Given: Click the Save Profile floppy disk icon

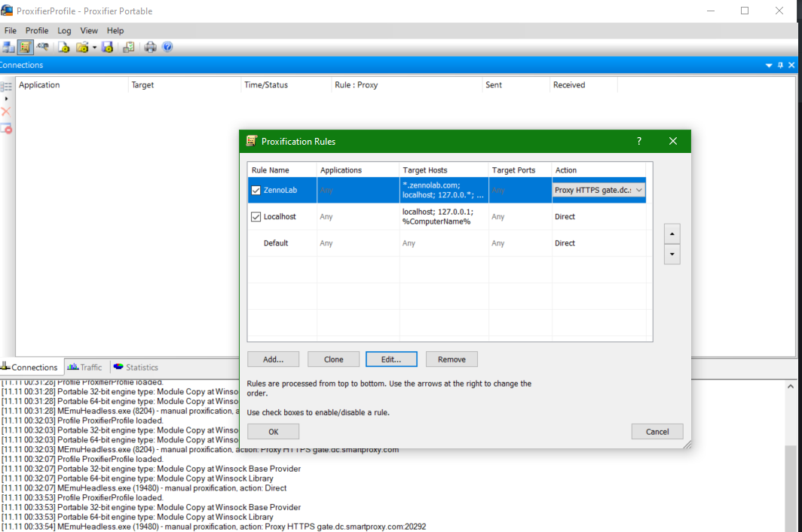Looking at the screenshot, I should click(x=108, y=47).
